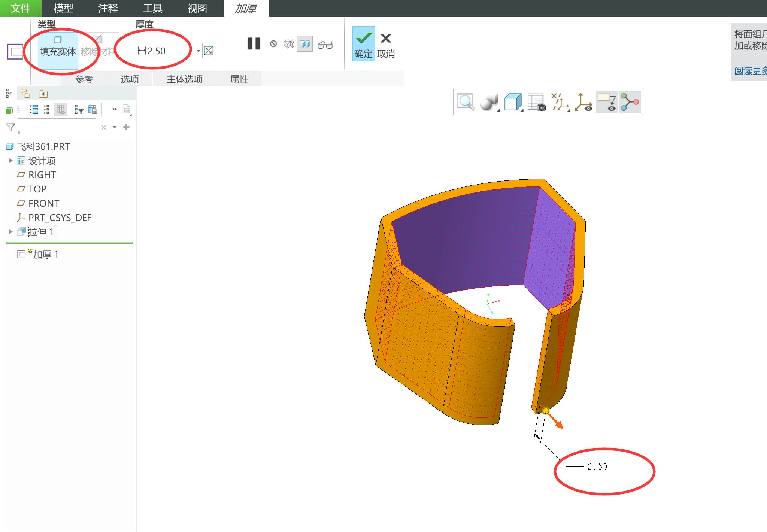
Task: Expand the 拉伸 1 feature node
Action: tap(10, 232)
